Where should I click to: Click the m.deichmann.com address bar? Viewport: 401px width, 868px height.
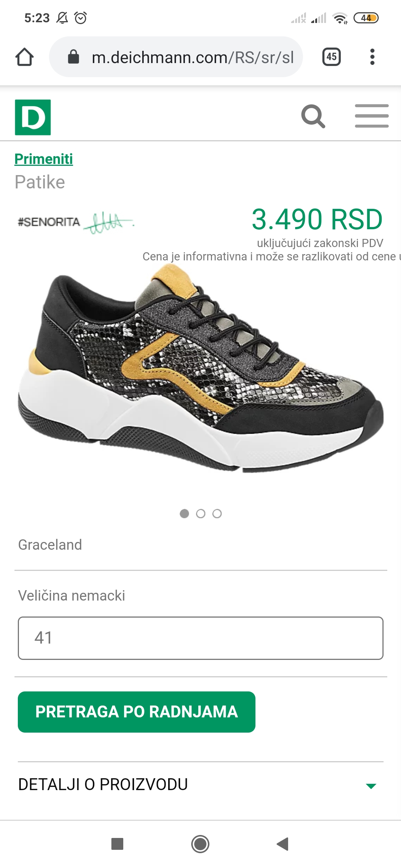click(x=176, y=57)
